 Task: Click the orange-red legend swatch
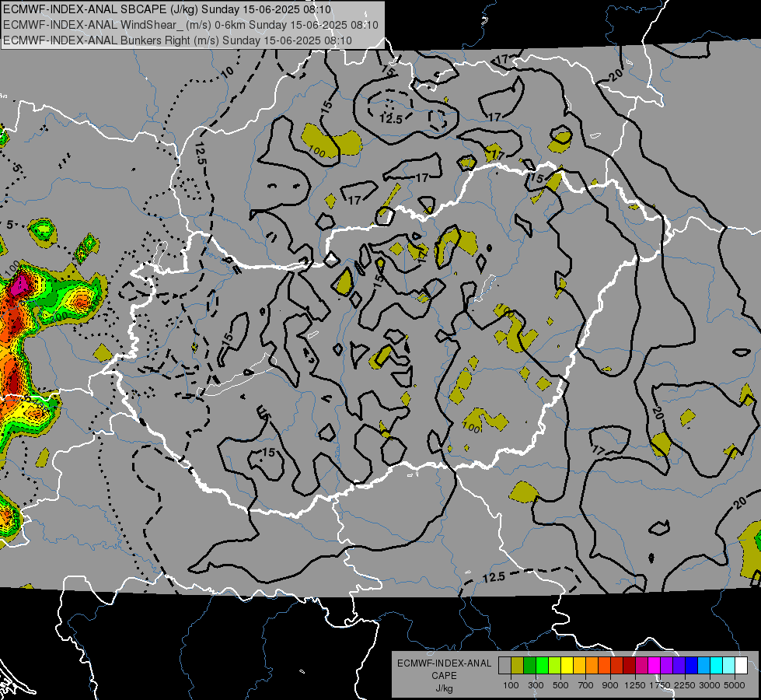pyautogui.click(x=604, y=666)
